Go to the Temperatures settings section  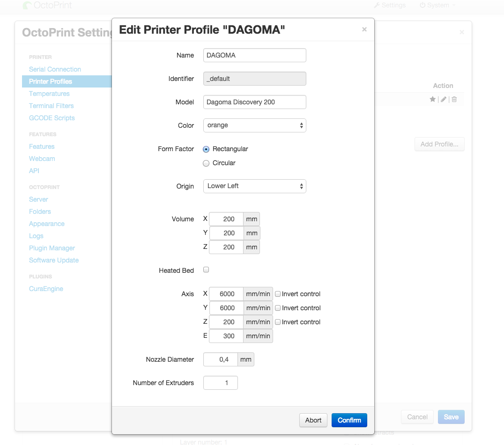[x=49, y=94]
